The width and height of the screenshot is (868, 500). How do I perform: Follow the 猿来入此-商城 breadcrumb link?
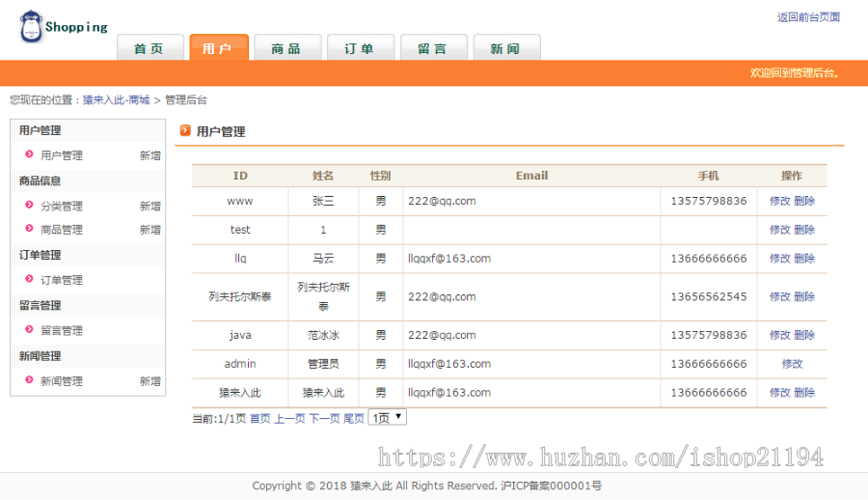pos(117,99)
